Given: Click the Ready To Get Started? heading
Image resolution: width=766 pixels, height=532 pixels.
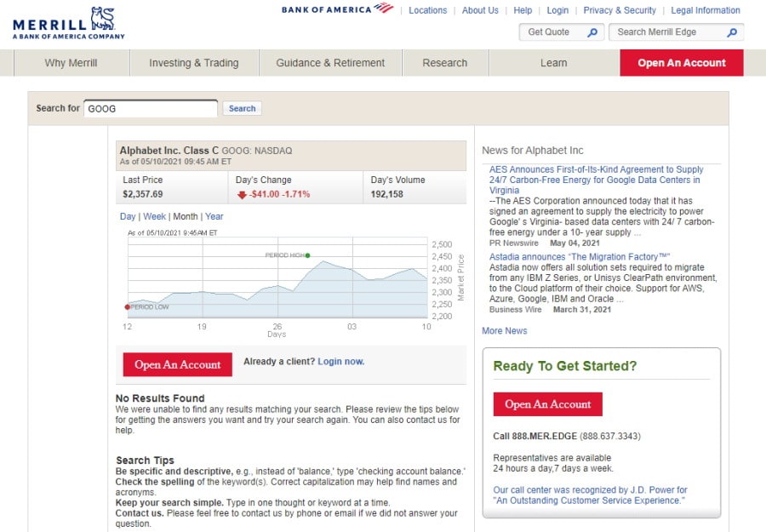Looking at the screenshot, I should (x=565, y=366).
